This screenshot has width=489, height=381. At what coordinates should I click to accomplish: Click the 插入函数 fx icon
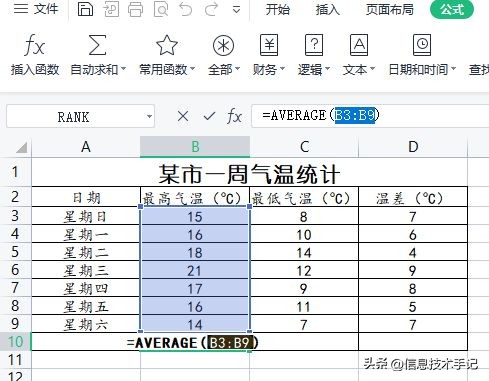pyautogui.click(x=35, y=45)
